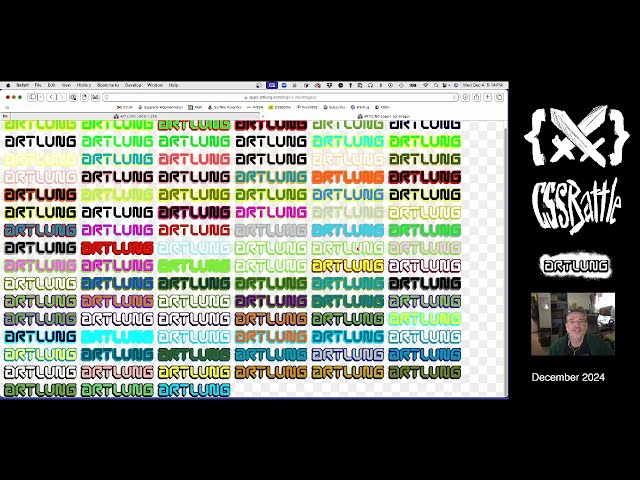The width and height of the screenshot is (640, 480).
Task: Add a new tab with the plus icon
Action: pos(487,97)
